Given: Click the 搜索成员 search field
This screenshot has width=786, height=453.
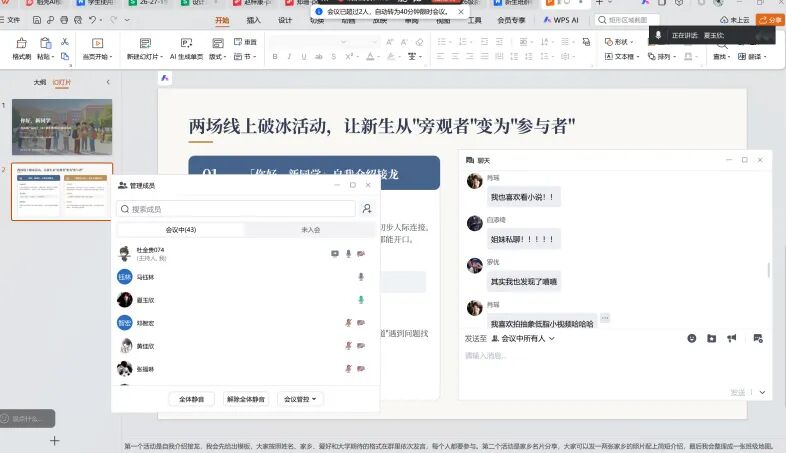Looking at the screenshot, I should (x=236, y=209).
